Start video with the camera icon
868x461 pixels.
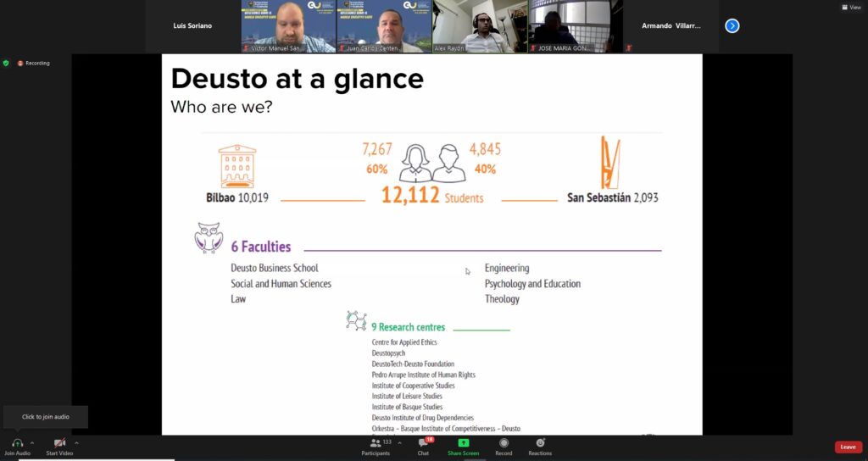click(x=59, y=443)
